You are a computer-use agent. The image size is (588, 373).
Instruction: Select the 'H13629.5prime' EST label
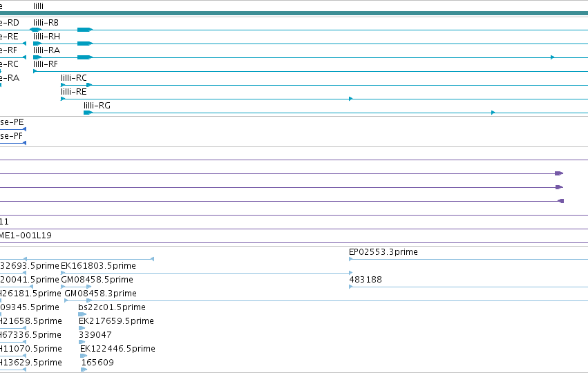pyautogui.click(x=31, y=363)
